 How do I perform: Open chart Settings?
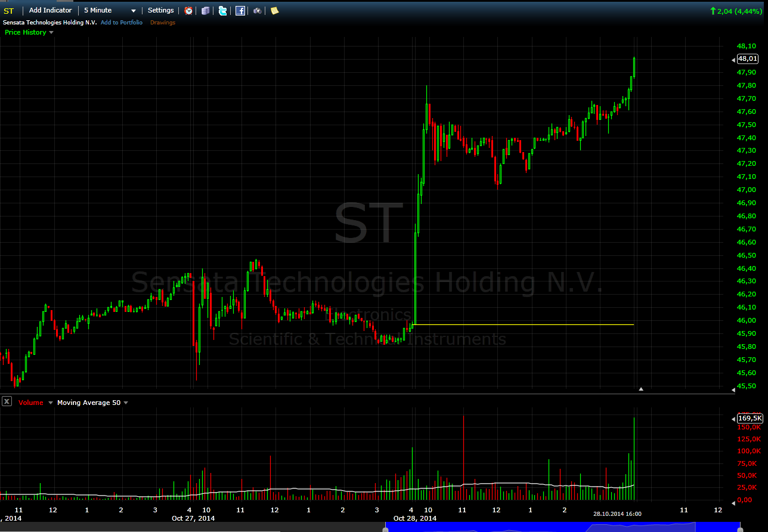160,10
